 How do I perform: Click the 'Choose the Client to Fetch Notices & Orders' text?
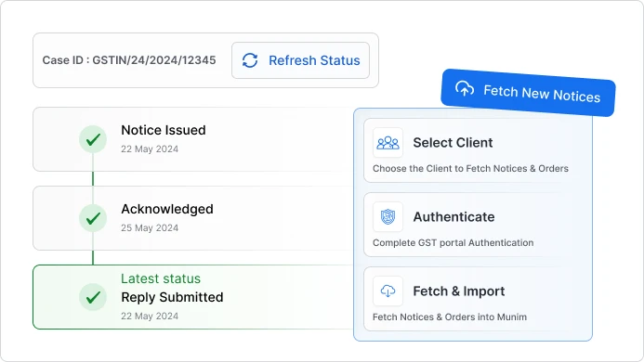click(x=470, y=169)
